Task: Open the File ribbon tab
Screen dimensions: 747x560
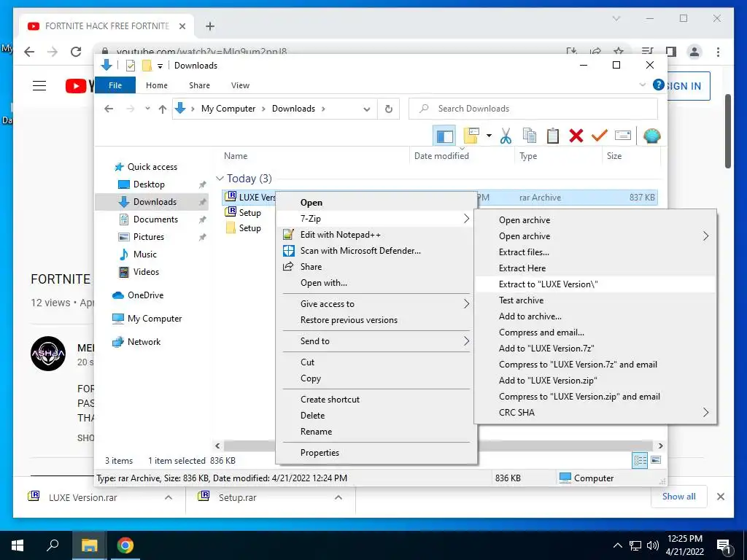Action: coord(115,85)
